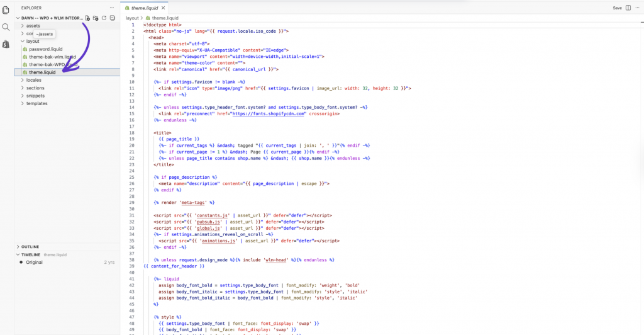Screen dimensions: 644x335
Task: Click the '2 yrs' timeline timestamp
Action: point(109,262)
